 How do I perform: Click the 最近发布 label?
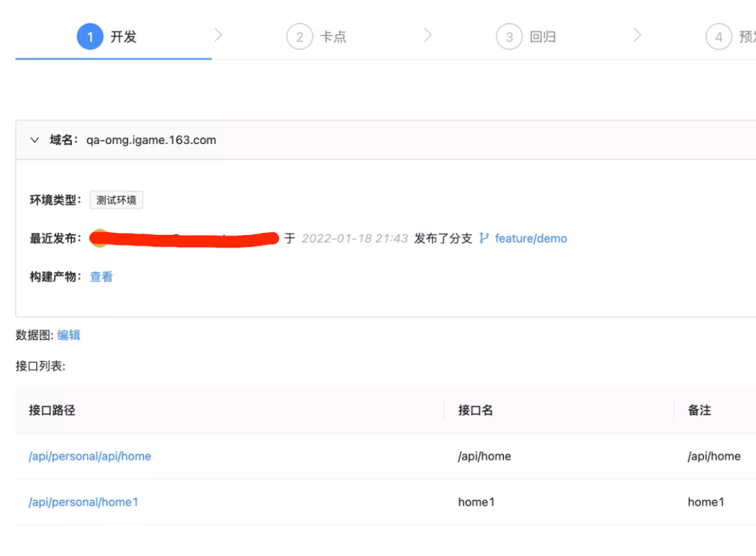pyautogui.click(x=55, y=238)
